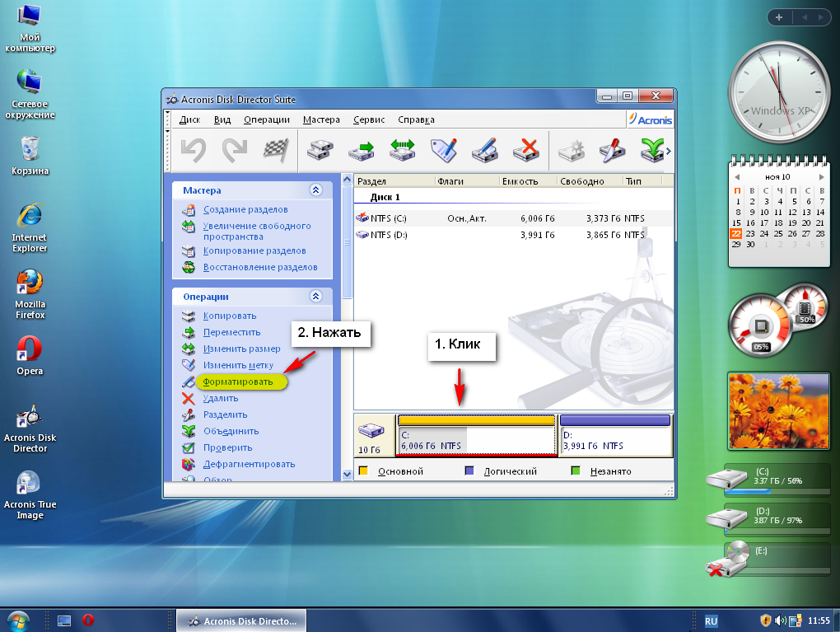Open the Сервис menu
Viewport: 840px width, 632px height.
click(x=369, y=119)
